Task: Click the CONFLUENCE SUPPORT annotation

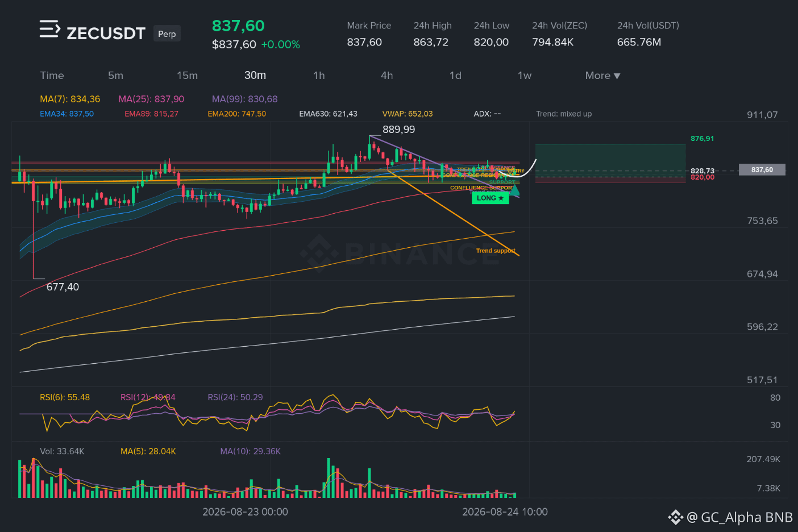Action: 481,188
